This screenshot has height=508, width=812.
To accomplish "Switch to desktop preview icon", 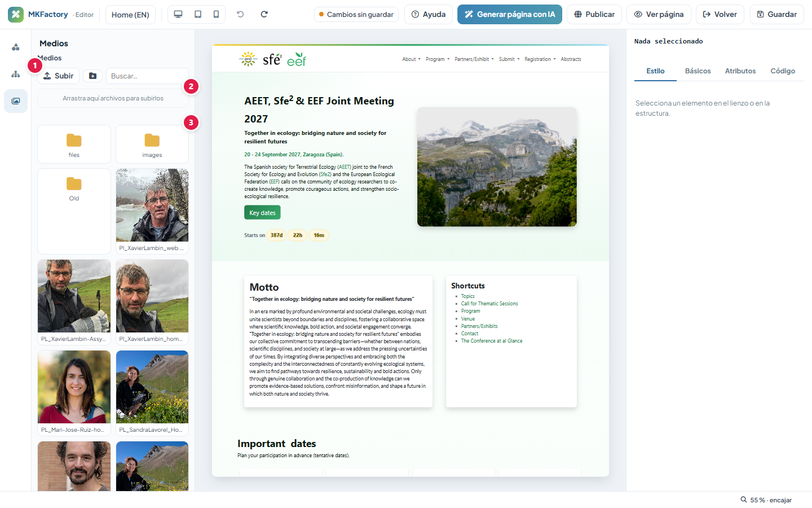I will 178,14.
